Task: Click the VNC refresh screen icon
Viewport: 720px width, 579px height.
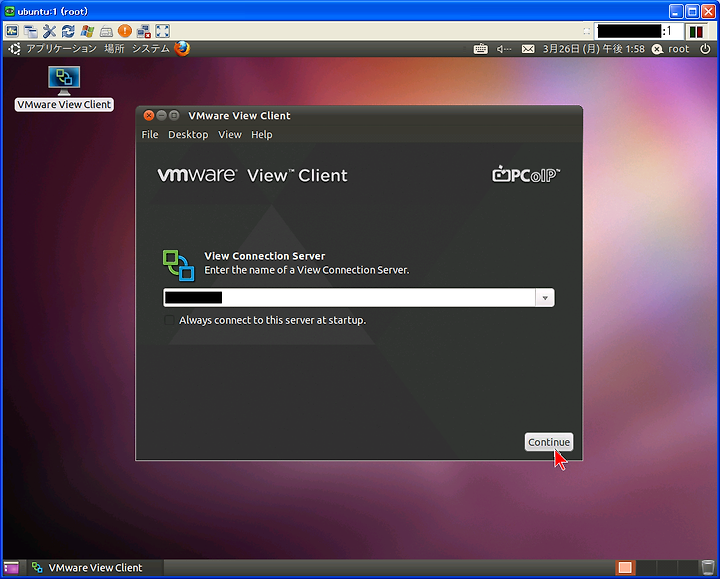Action: click(x=68, y=31)
